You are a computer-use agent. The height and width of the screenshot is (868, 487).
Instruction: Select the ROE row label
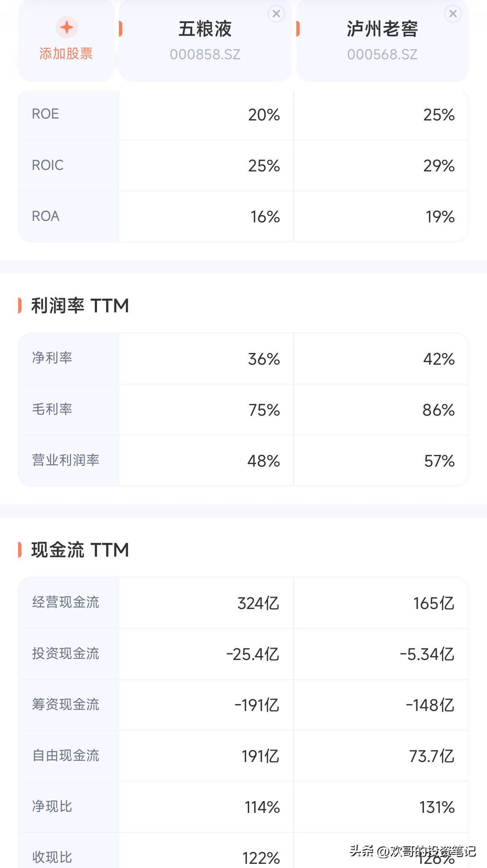tap(45, 114)
